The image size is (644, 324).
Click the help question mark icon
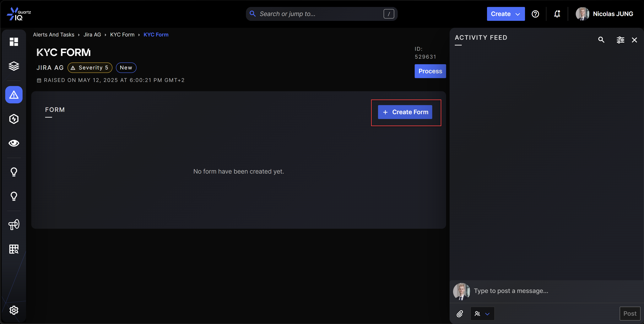[535, 14]
